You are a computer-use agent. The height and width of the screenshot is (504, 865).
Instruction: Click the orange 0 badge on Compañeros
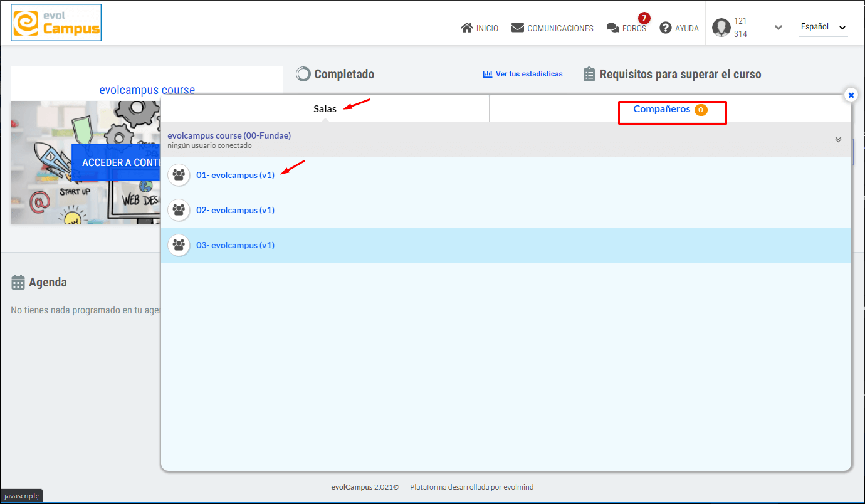(x=701, y=110)
